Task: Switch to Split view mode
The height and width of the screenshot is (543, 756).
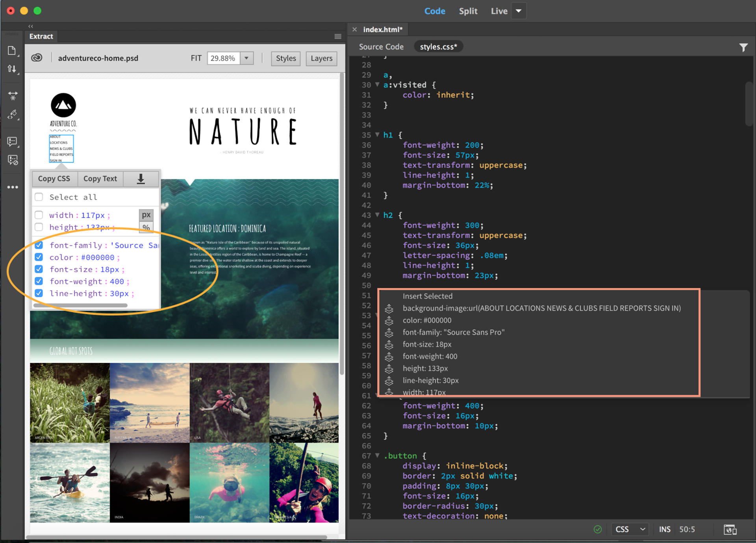Action: click(x=468, y=11)
